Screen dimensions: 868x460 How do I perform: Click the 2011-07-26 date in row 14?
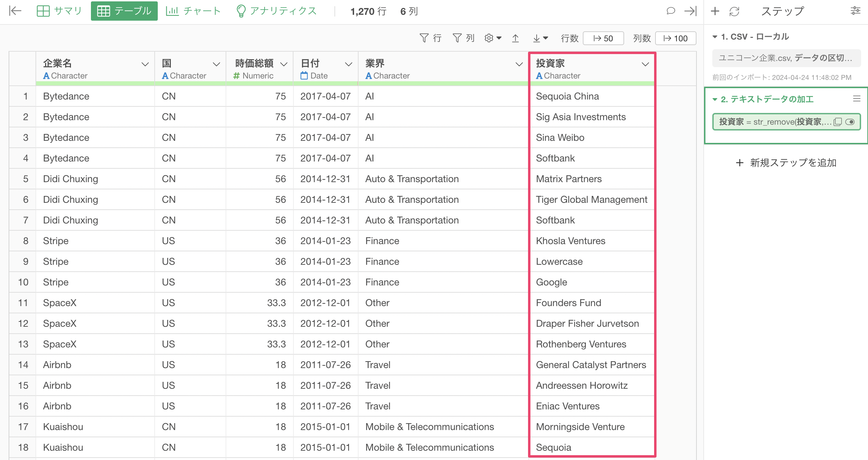[x=325, y=365]
